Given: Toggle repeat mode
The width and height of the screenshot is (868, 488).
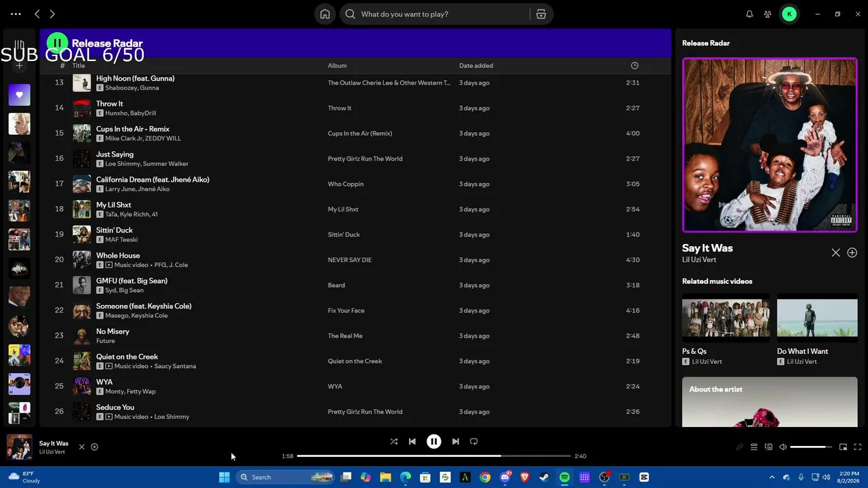Looking at the screenshot, I should click(x=474, y=441).
